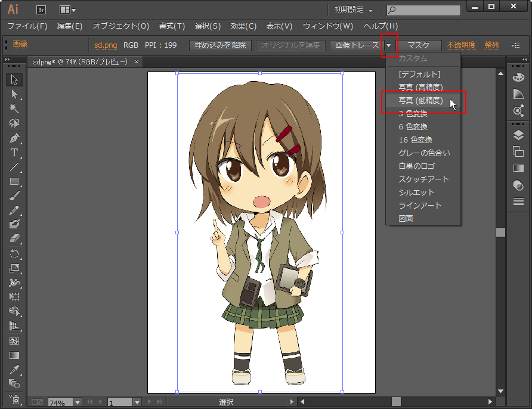Viewport: 532px width, 409px height.
Task: Open the オブジェクト(O) menu
Action: pyautogui.click(x=121, y=26)
